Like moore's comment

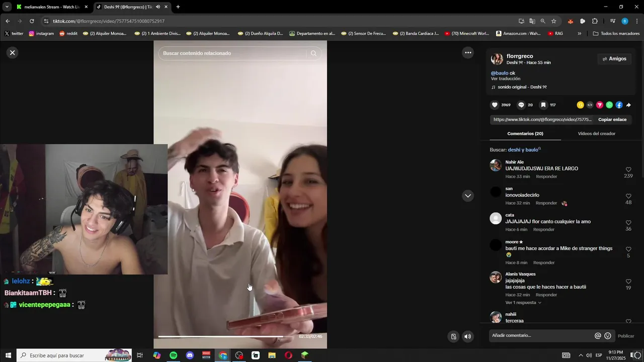[x=628, y=249]
